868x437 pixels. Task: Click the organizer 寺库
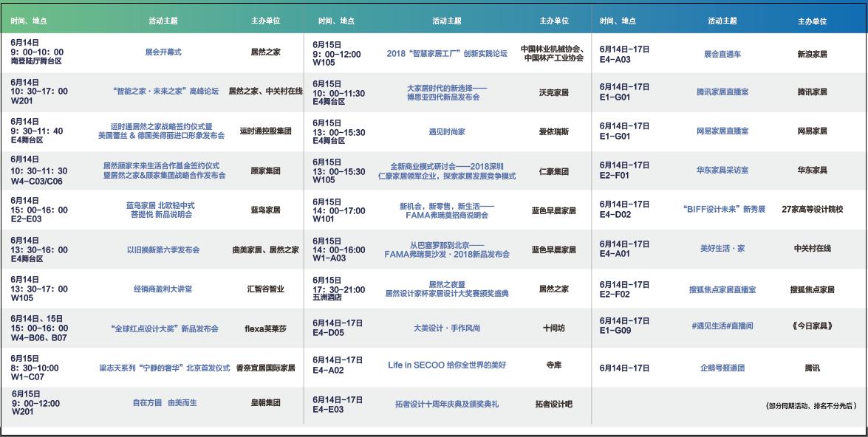553,365
